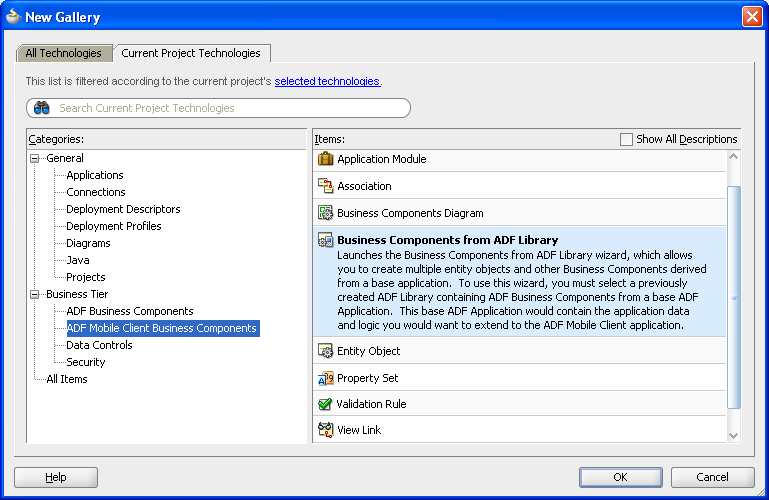Select the Diagrams category
Viewport: 769px width, 500px height.
(88, 243)
